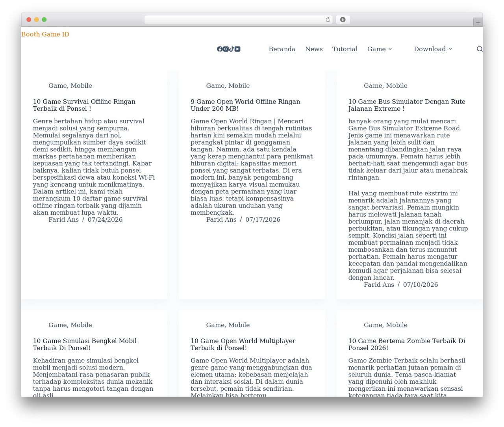Click Game category on Zombie card
Image resolution: width=504 pixels, height=427 pixels.
[x=373, y=325]
